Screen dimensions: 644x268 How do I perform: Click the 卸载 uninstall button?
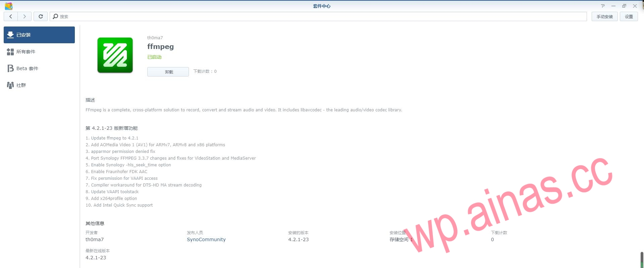point(168,72)
